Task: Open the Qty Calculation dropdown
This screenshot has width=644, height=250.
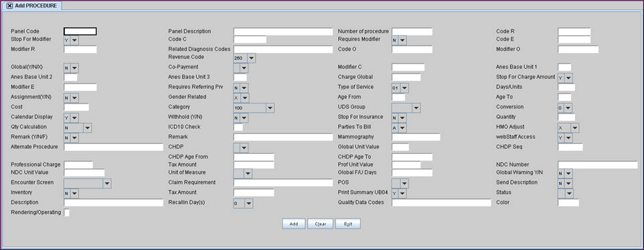Action: click(x=88, y=128)
